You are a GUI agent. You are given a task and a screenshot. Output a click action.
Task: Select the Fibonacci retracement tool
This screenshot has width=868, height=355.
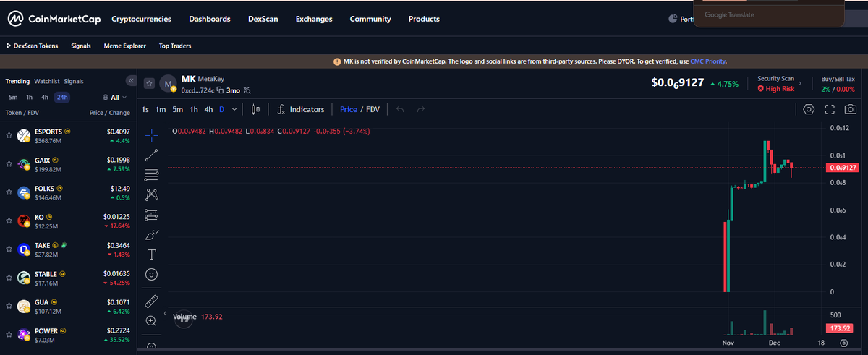coord(152,174)
